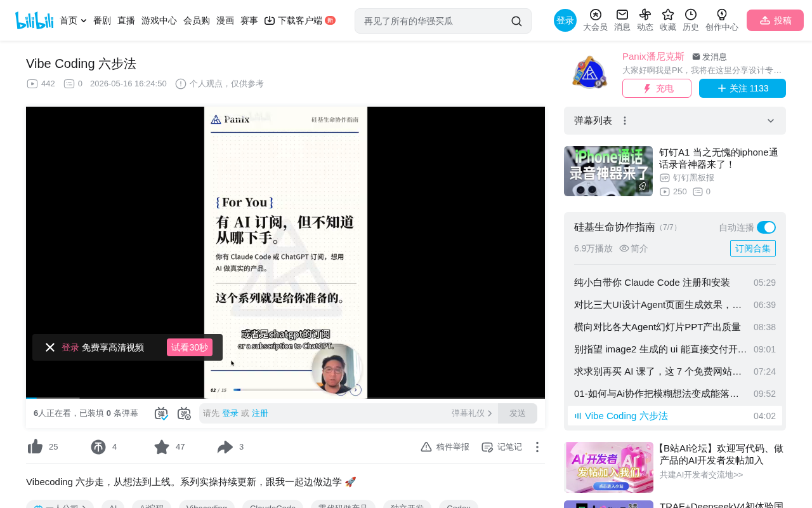Like the video with thumbs-up icon
The image size is (812, 508).
tap(35, 447)
